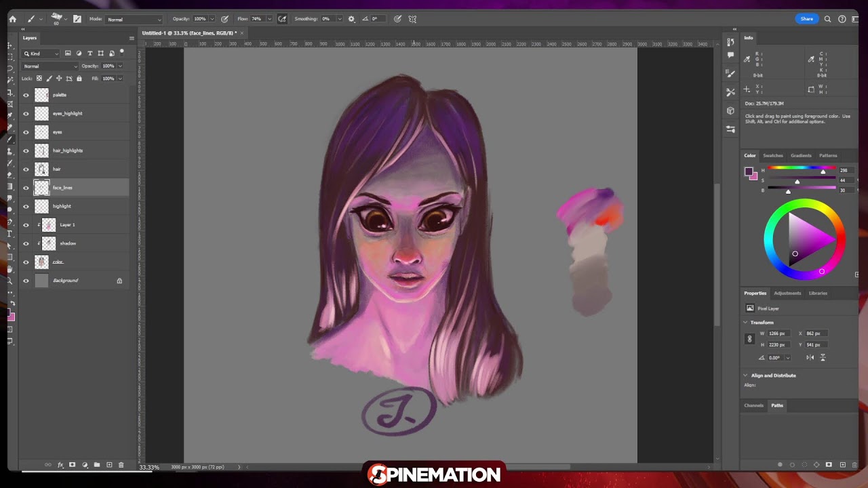Switch to the Gradients tab

[801, 155]
